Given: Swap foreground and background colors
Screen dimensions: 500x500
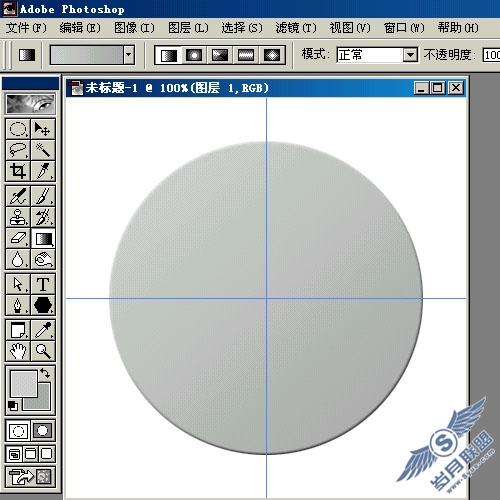Looking at the screenshot, I should click(45, 373).
